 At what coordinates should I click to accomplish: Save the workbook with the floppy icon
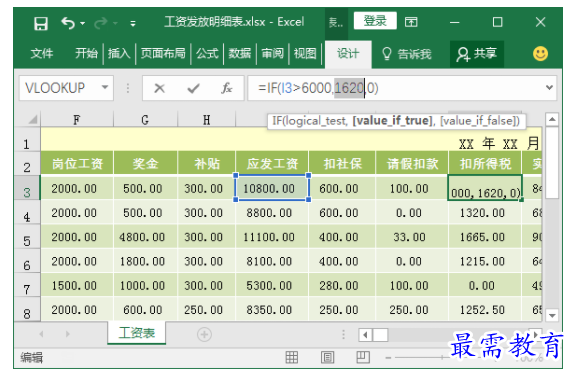[40, 24]
